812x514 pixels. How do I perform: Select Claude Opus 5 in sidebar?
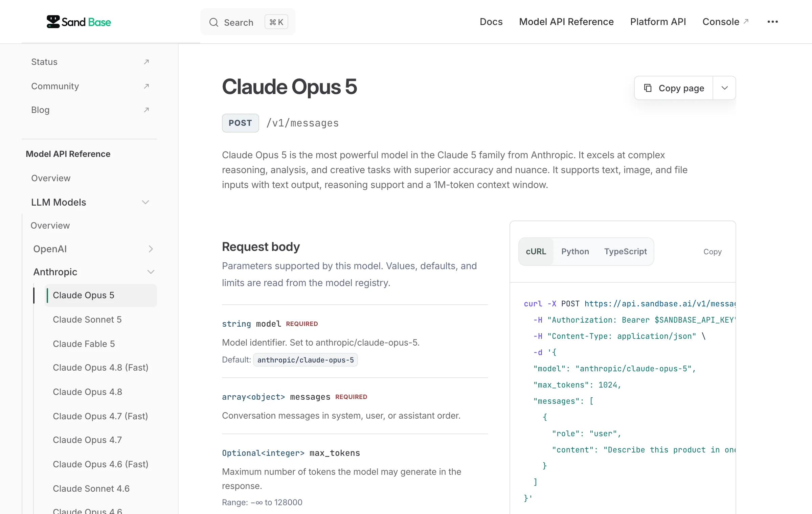coord(101,295)
